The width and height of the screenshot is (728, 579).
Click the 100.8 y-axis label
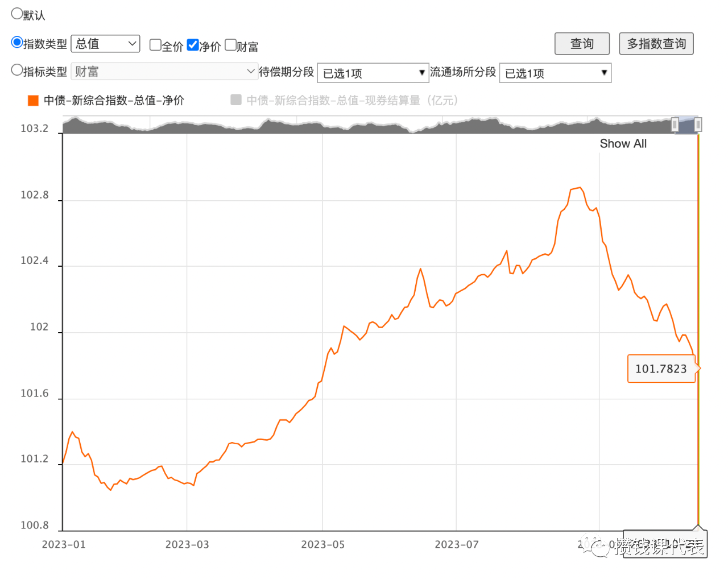pos(35,526)
